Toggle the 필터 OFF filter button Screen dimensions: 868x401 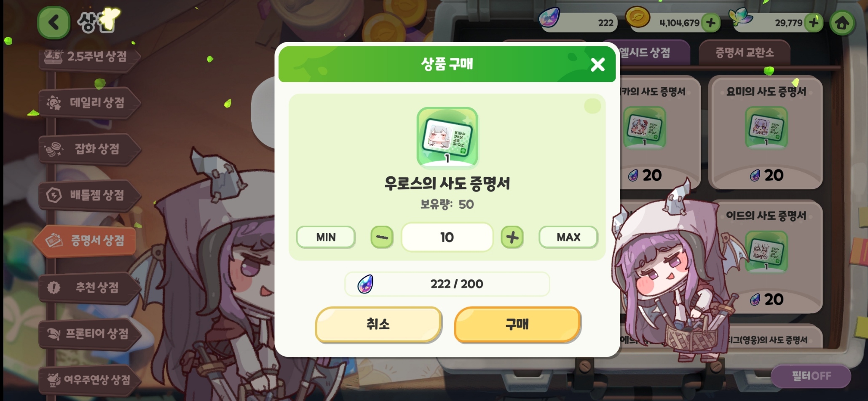click(x=811, y=376)
